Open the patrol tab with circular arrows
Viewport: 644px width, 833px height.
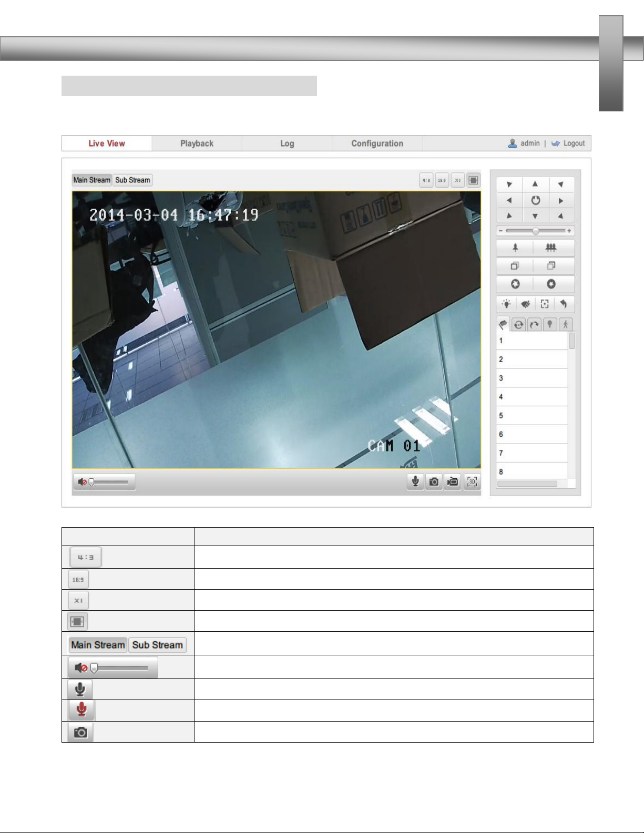pos(518,324)
